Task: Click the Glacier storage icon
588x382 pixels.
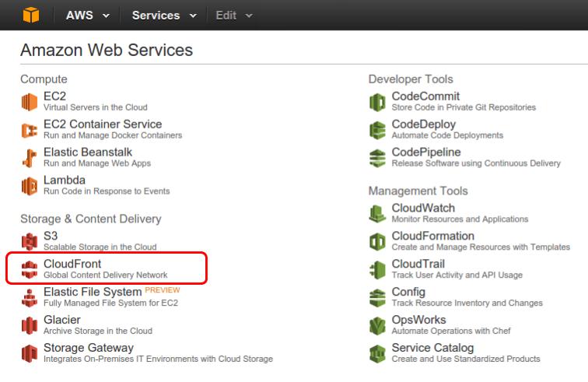Action: [30, 325]
